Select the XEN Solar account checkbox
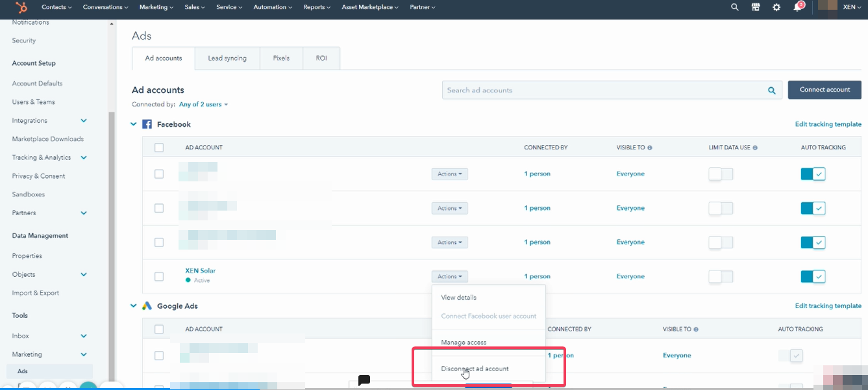The width and height of the screenshot is (868, 390). point(159,276)
